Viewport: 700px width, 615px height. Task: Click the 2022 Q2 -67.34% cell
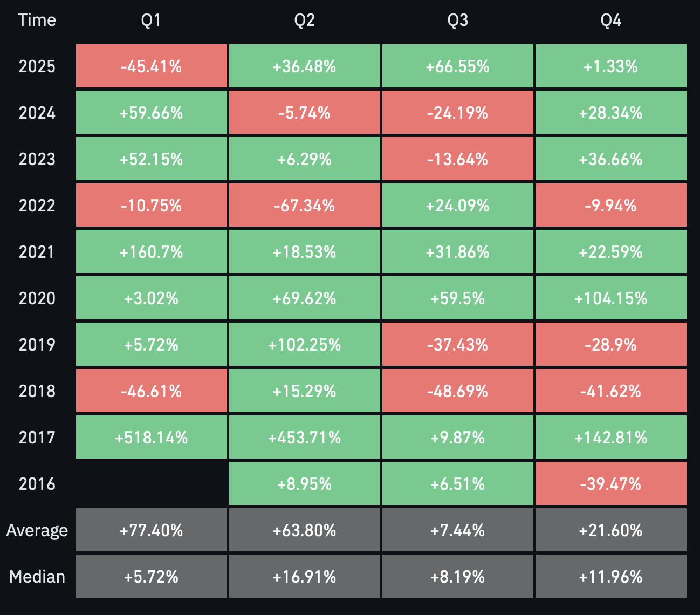pos(304,206)
